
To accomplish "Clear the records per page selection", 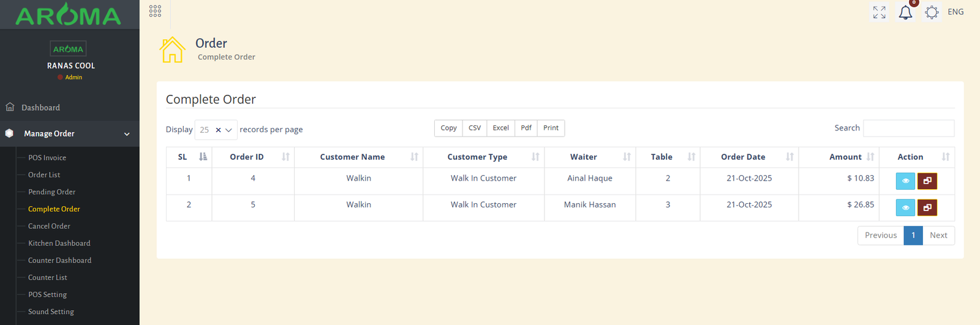I will point(218,130).
